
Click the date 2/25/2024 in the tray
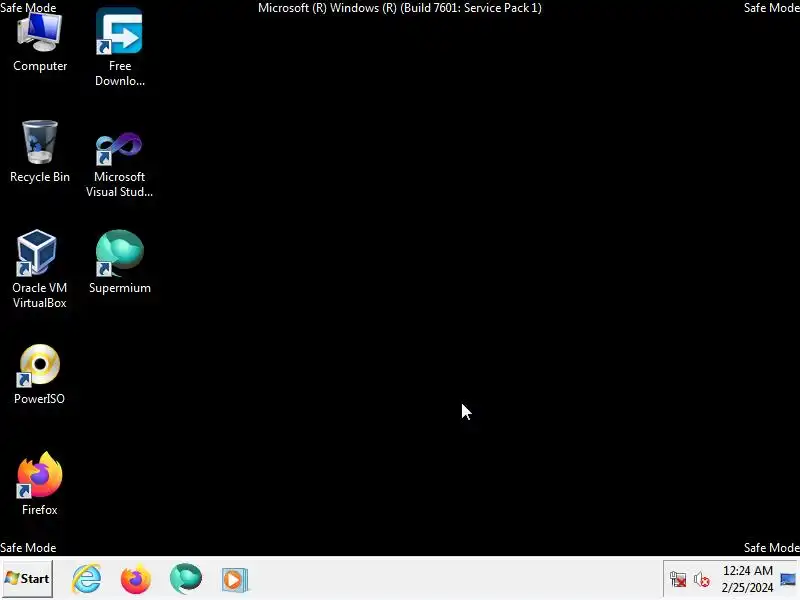747,588
